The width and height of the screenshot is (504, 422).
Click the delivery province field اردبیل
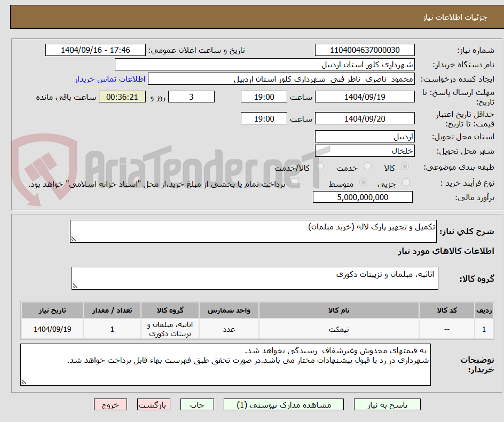coord(365,137)
